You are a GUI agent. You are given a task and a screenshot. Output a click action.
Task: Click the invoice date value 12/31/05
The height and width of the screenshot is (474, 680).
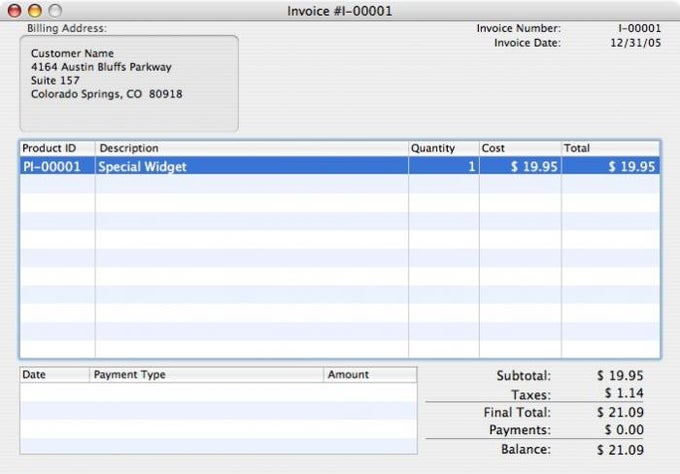pos(636,43)
